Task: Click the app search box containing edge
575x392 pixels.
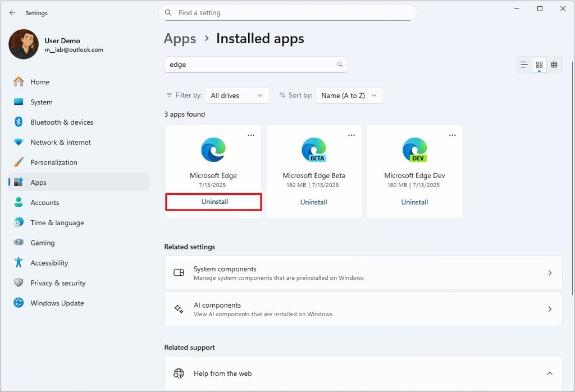Action: tap(255, 65)
